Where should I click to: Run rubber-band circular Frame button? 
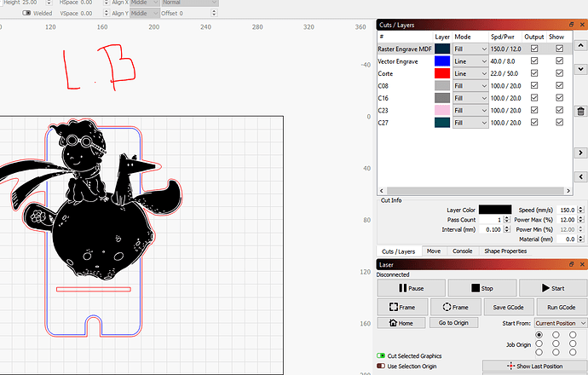pyautogui.click(x=456, y=307)
